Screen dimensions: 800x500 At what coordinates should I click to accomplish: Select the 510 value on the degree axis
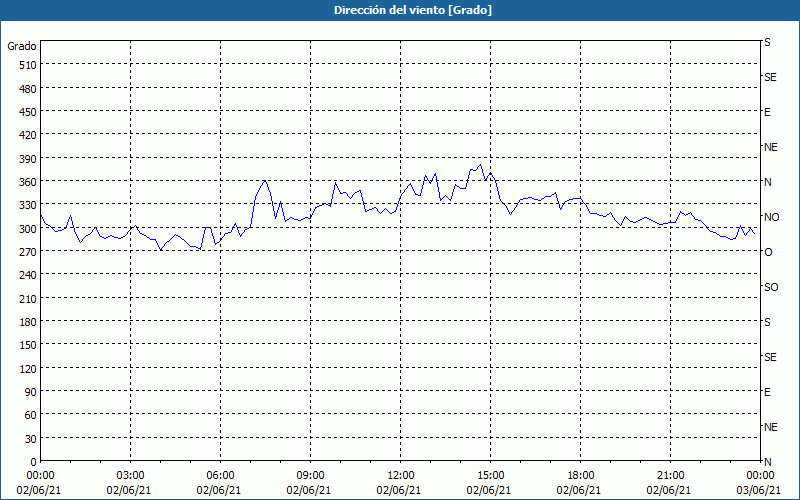click(29, 65)
